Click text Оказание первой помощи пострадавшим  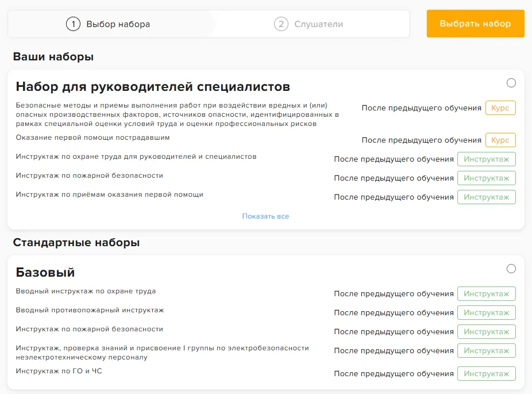click(92, 137)
